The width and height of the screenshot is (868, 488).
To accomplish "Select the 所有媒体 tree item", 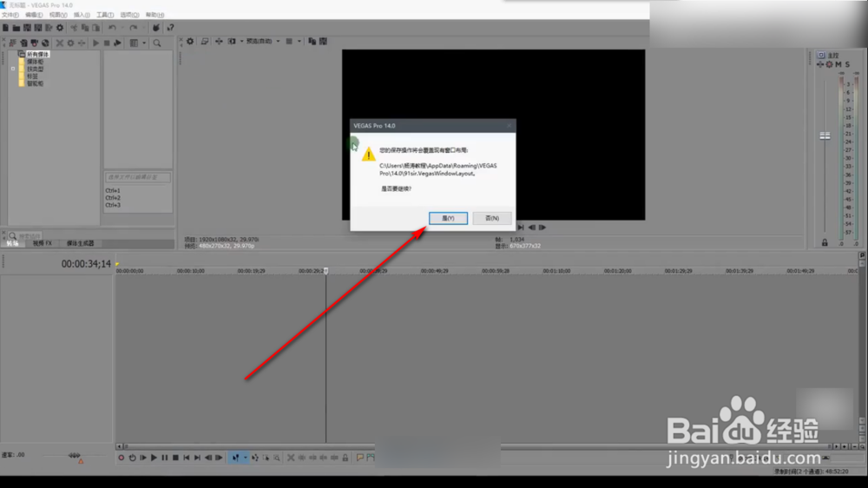I will coord(37,55).
